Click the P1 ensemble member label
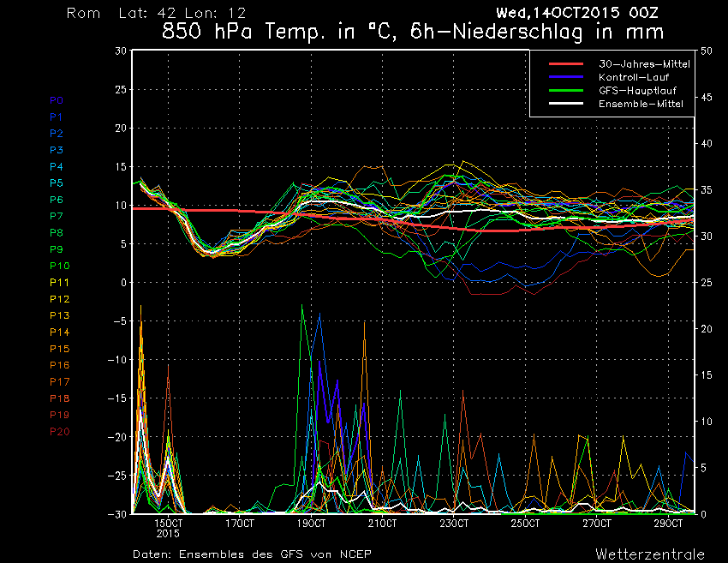 pos(57,117)
